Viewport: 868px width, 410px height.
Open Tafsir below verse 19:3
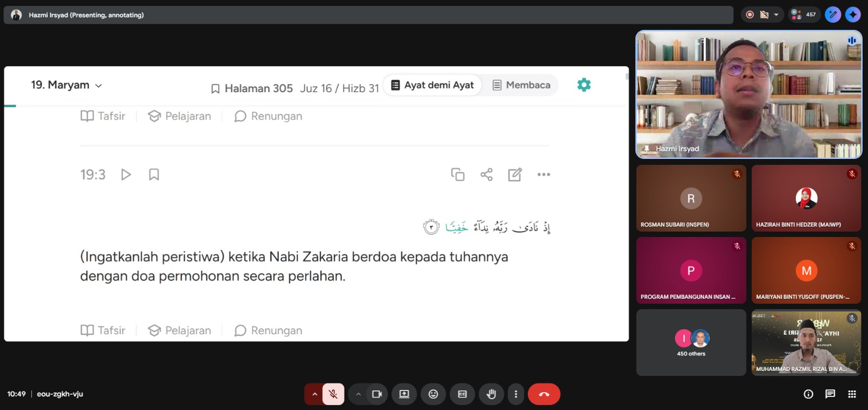click(x=103, y=330)
